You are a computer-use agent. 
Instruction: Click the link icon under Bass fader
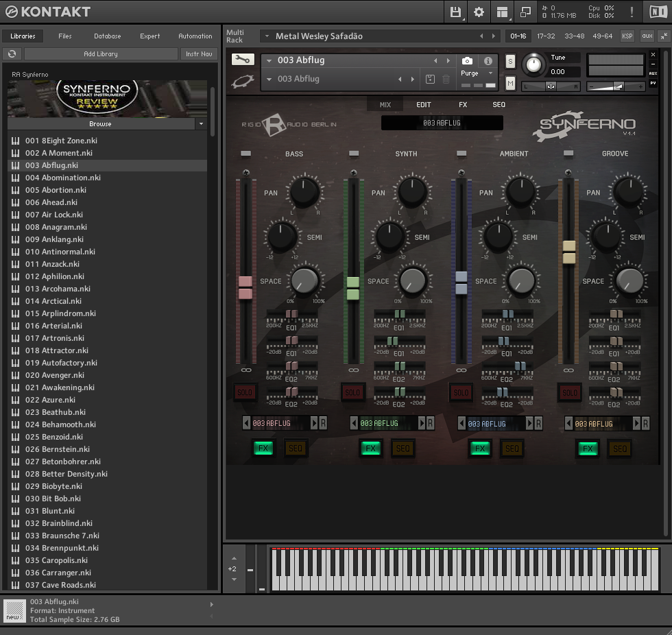(x=246, y=370)
